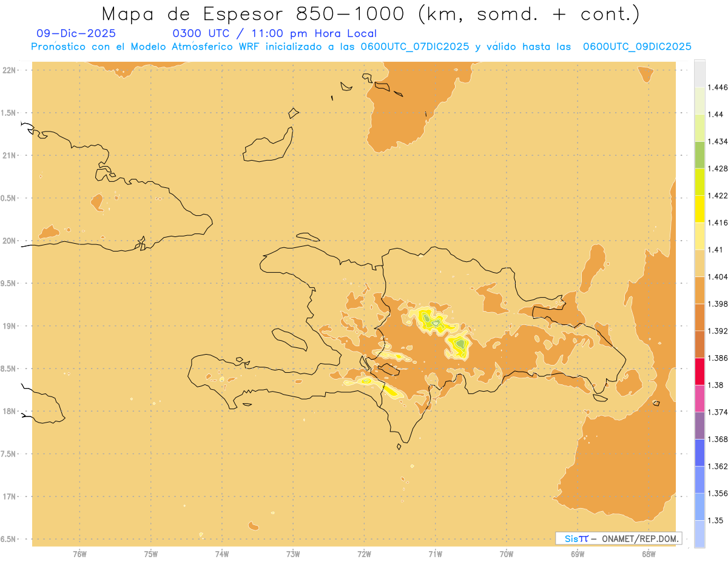Click the yellow swatch between 1.416 and 1.422
The height and width of the screenshot is (562, 728).
[x=699, y=209]
